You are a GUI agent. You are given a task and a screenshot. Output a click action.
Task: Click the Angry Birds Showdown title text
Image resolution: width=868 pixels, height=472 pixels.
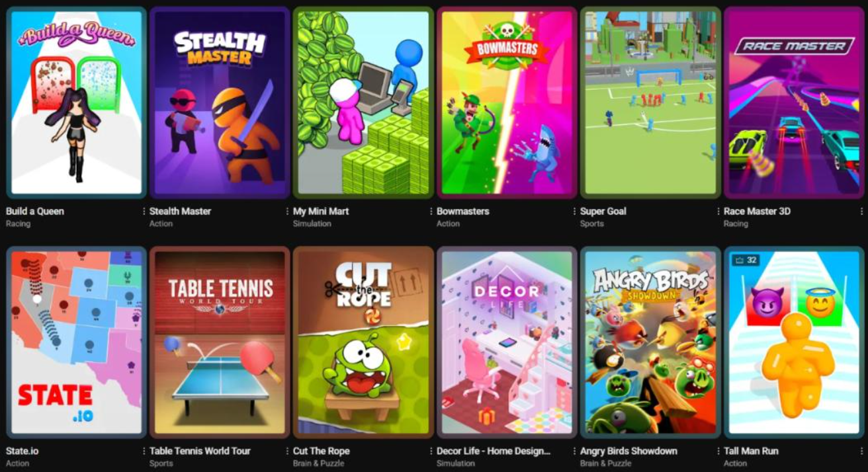point(629,452)
